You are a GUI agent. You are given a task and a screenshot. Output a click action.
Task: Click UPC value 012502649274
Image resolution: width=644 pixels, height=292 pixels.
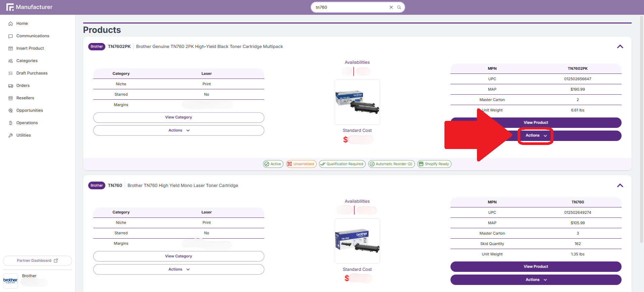pyautogui.click(x=578, y=213)
